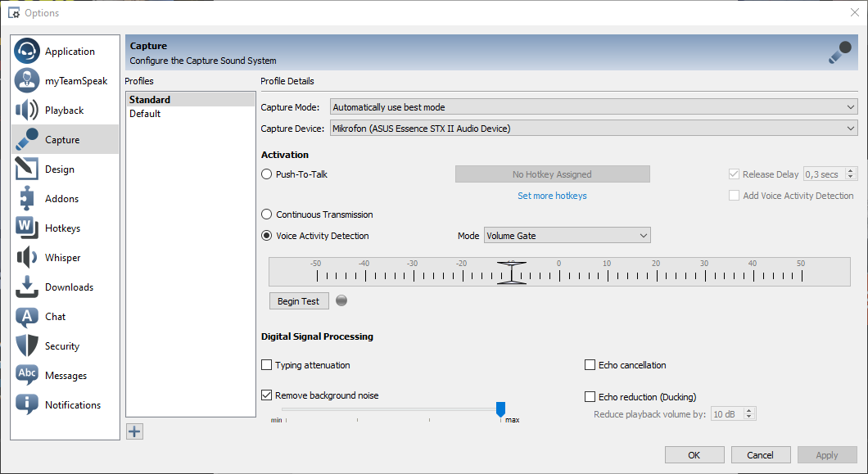
Task: Toggle the Release Delay checkbox
Action: (734, 174)
